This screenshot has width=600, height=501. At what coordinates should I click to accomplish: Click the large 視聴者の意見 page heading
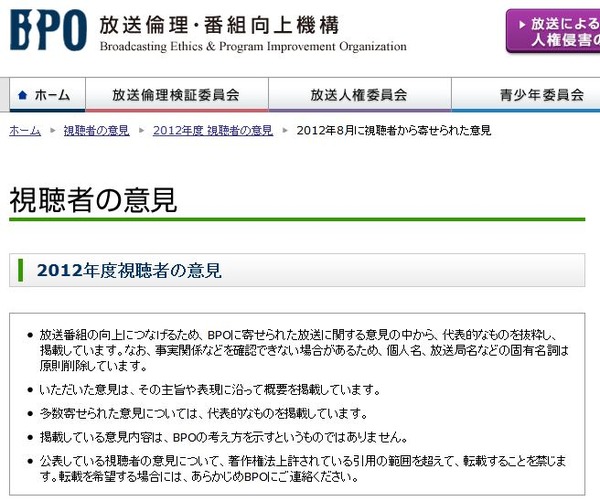[x=93, y=200]
